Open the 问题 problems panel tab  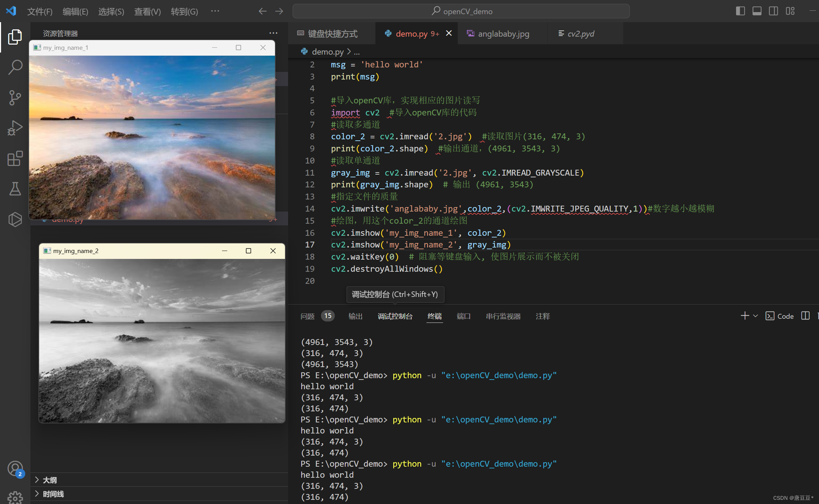tap(307, 316)
